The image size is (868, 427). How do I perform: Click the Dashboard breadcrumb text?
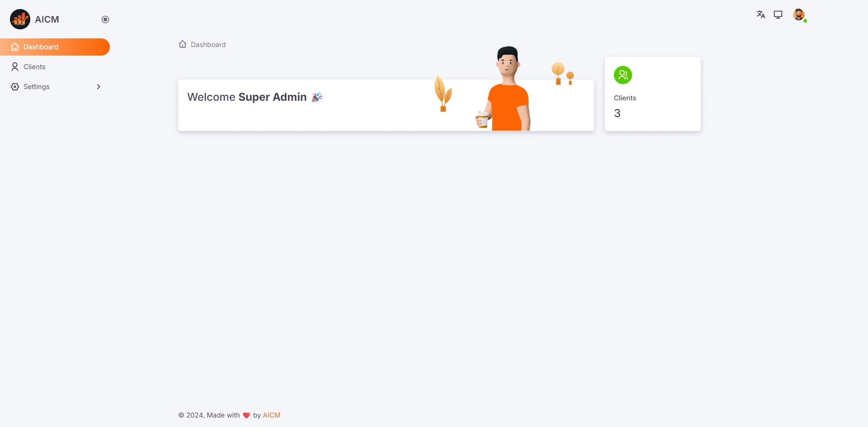[208, 45]
